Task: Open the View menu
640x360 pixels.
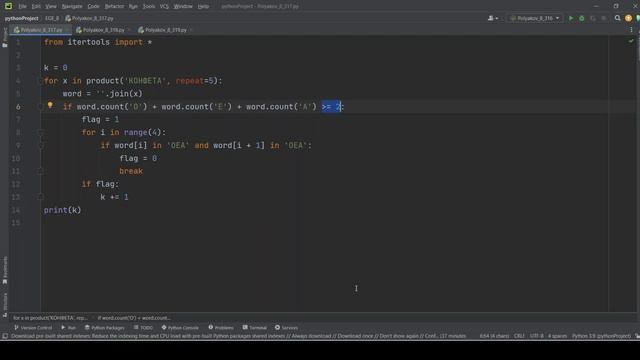Action: click(51, 7)
